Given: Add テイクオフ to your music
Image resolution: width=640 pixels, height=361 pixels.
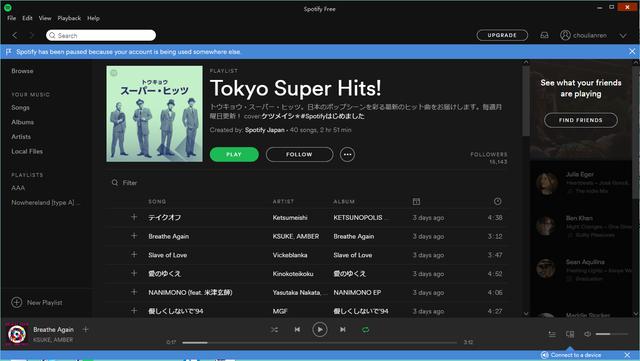Looking at the screenshot, I should tap(134, 217).
